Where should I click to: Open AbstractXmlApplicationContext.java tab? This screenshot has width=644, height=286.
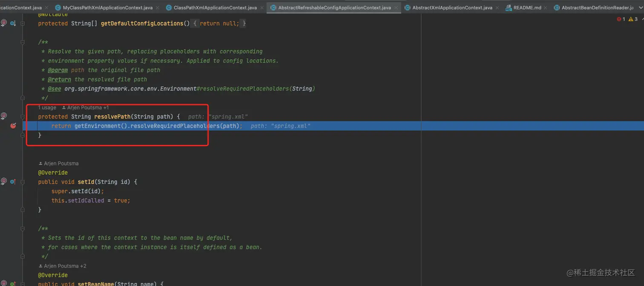pos(452,8)
